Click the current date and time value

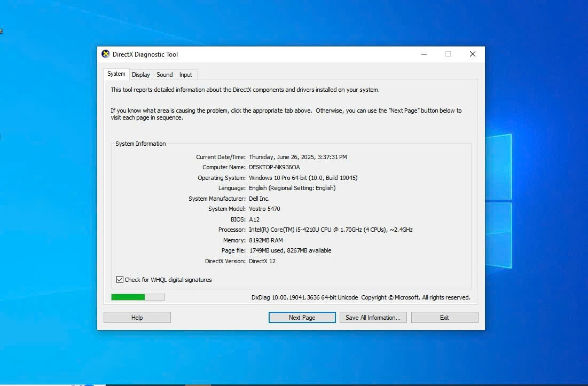tap(298, 157)
